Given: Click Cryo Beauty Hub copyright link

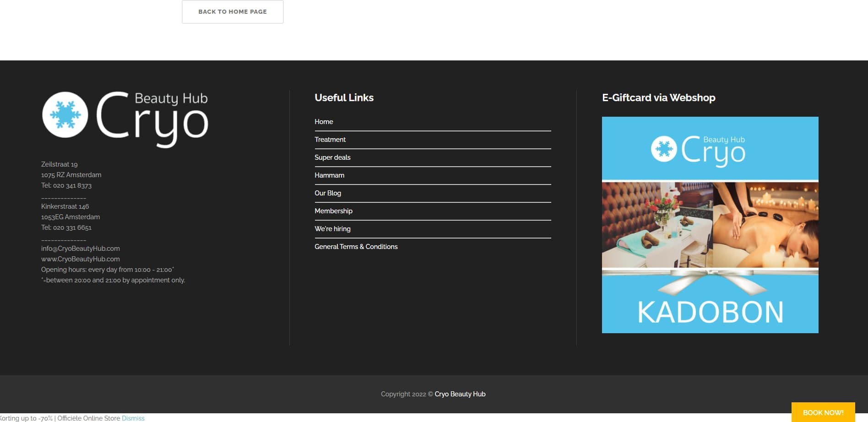Looking at the screenshot, I should (460, 394).
